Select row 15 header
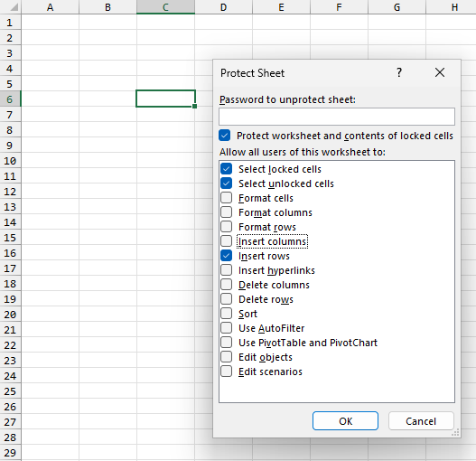Image resolution: width=476 pixels, height=461 pixels. pos(10,238)
